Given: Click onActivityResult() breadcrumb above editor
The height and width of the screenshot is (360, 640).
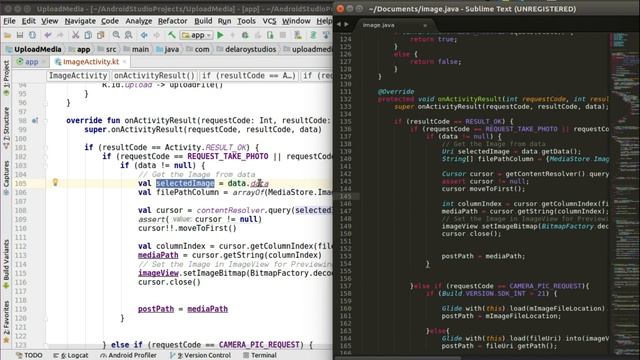Looking at the screenshot, I should (x=154, y=76).
